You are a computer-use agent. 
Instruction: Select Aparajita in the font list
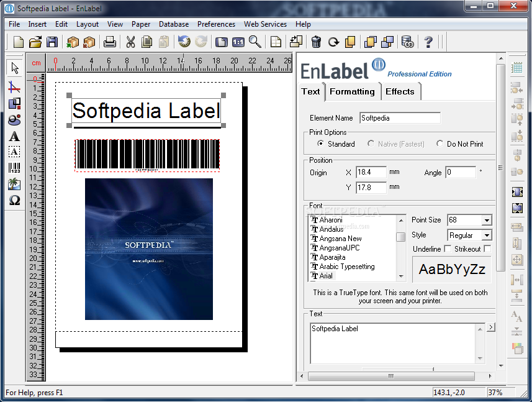pos(332,257)
